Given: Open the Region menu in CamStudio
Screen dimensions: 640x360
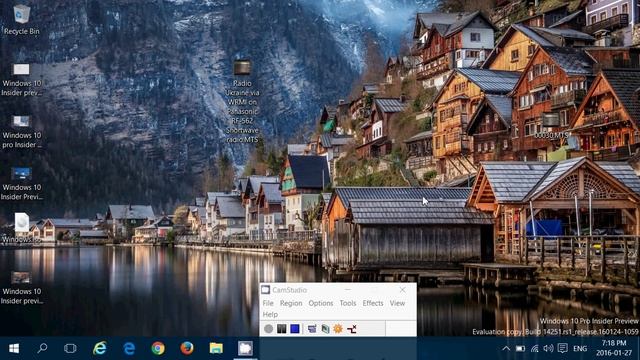Looking at the screenshot, I should pyautogui.click(x=291, y=303).
